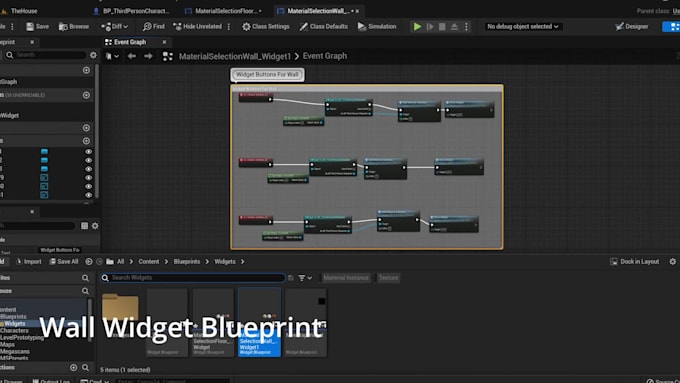
Task: Toggle the Texture filter
Action: click(x=388, y=278)
